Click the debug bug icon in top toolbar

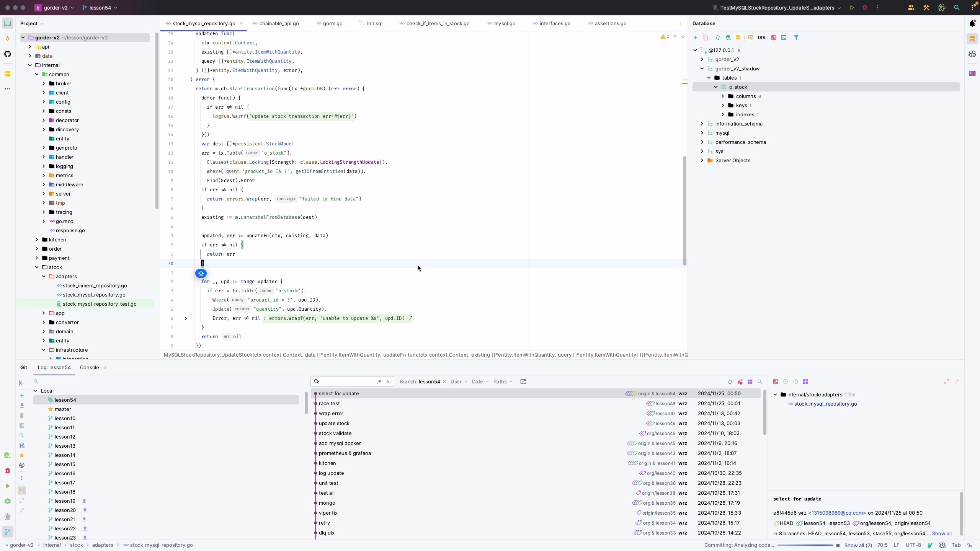[x=865, y=8]
